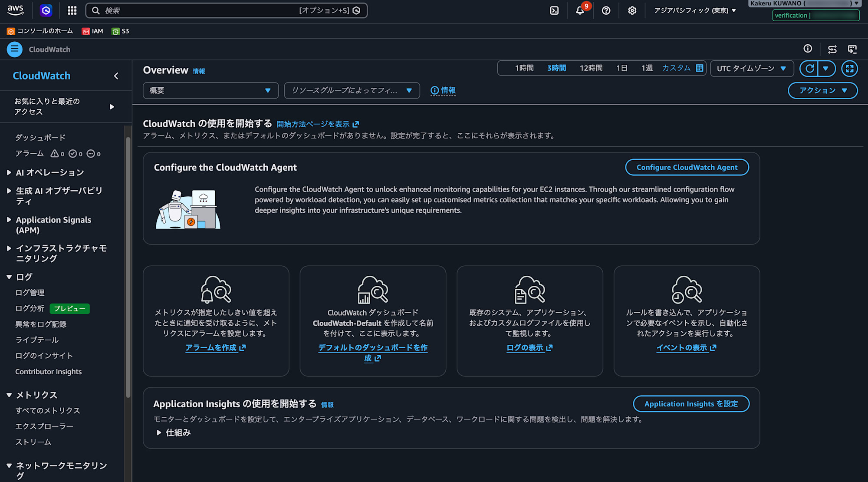868x482 pixels.
Task: Click the dashboard chart cloud illustration
Action: click(373, 290)
